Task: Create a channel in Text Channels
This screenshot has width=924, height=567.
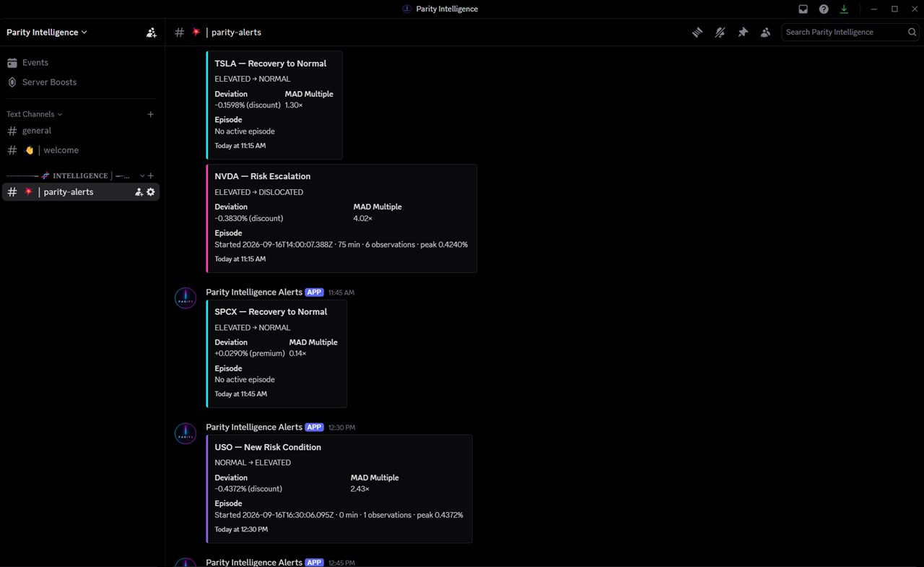Action: [x=151, y=114]
